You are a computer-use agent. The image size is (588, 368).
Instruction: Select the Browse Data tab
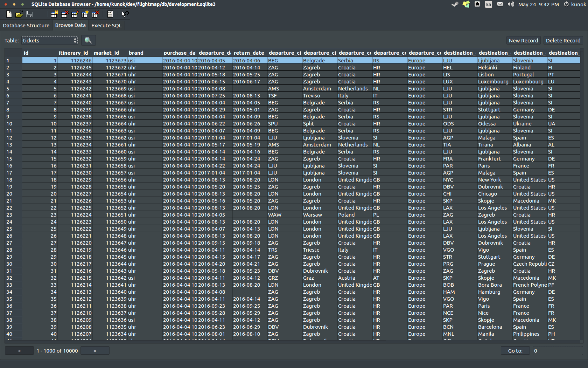pyautogui.click(x=70, y=25)
